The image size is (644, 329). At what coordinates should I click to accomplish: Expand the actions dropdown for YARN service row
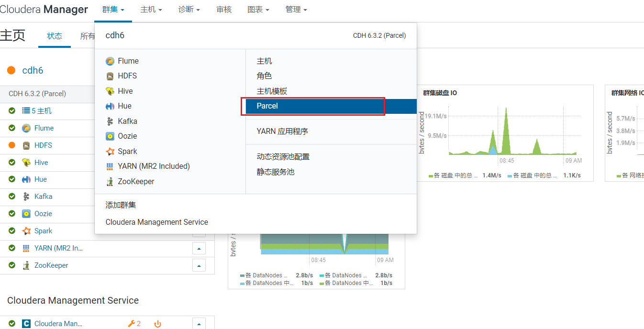pyautogui.click(x=199, y=248)
